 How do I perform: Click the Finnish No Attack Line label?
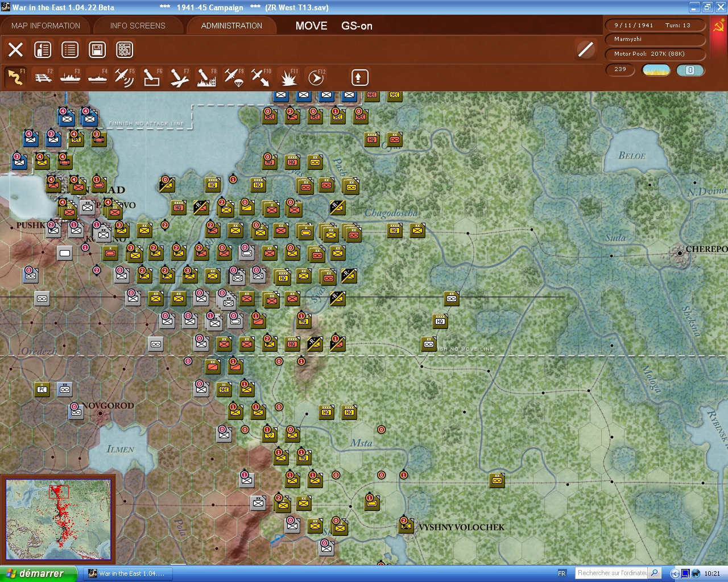click(x=146, y=123)
